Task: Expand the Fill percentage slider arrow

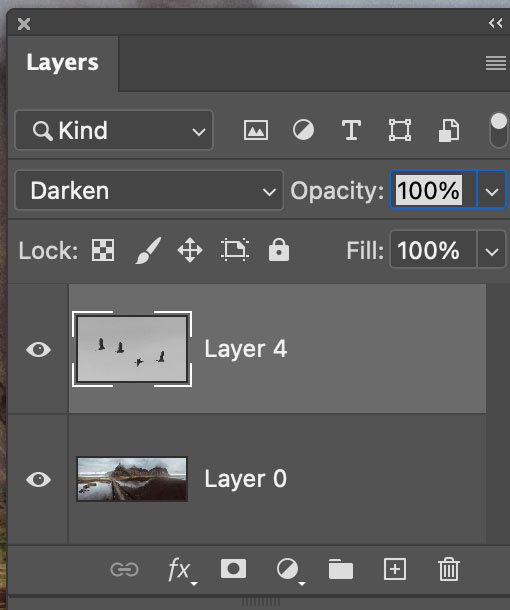Action: click(491, 250)
